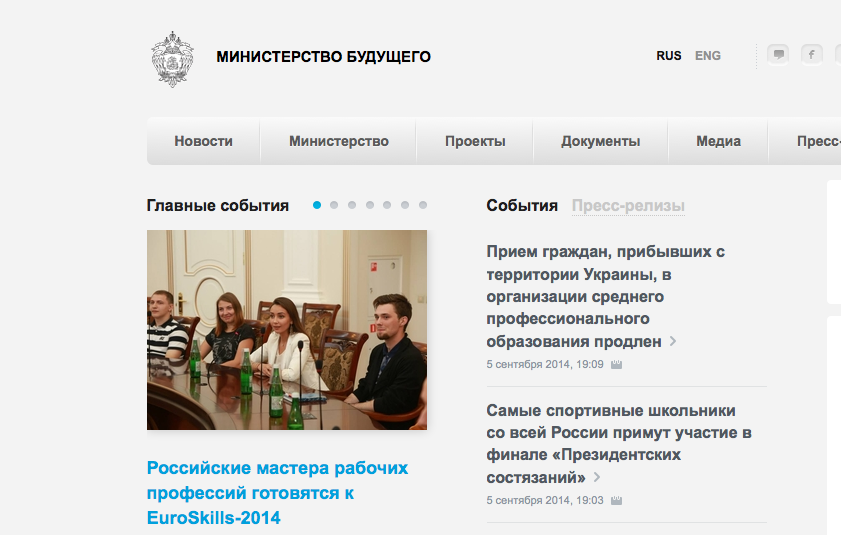Click calendar icon next to 19:09 date
Screen dimensions: 841x535
pyautogui.click(x=616, y=365)
